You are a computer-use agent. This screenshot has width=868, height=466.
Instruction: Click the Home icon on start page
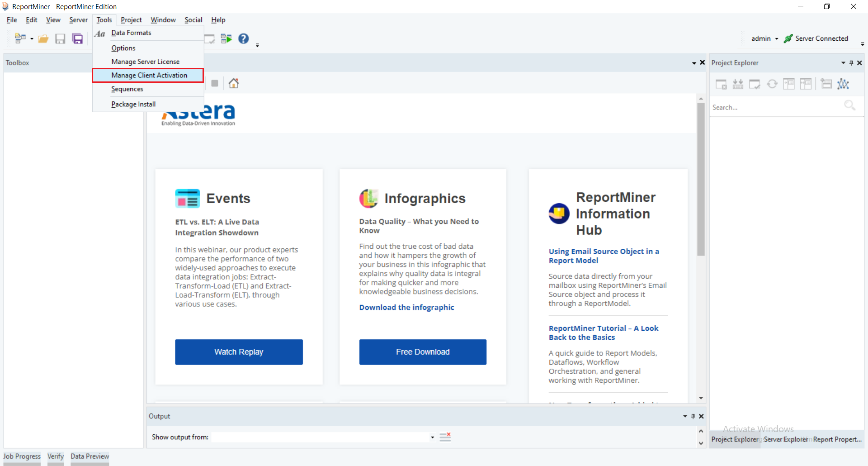[234, 83]
